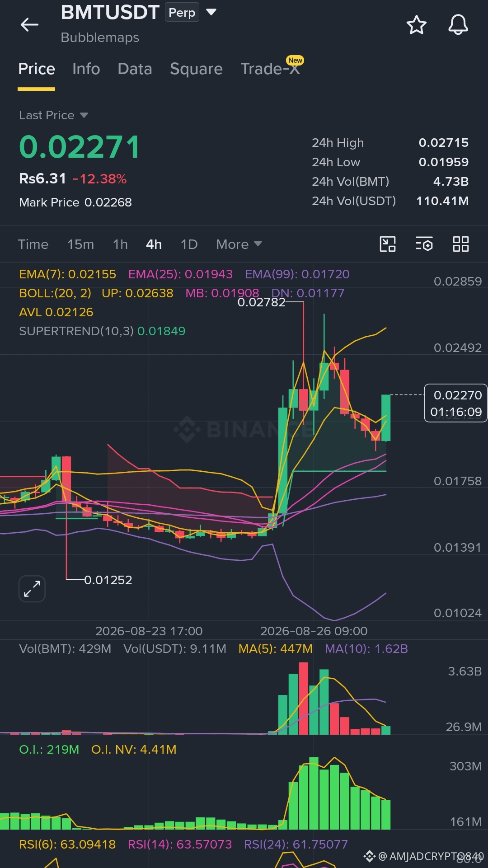The image size is (488, 868).
Task: Tap the tallest red volume bar
Action: (x=304, y=698)
